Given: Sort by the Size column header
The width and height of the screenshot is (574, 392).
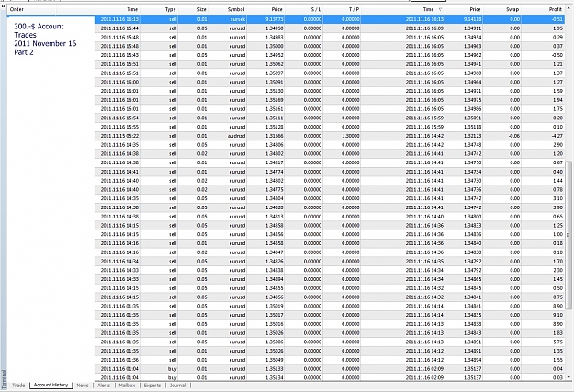Looking at the screenshot, I should point(201,9).
